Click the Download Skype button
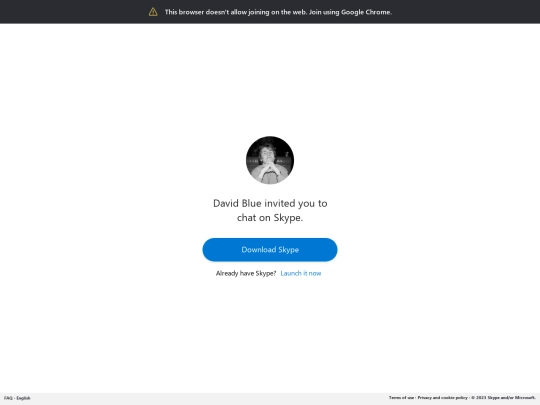 [x=270, y=250]
